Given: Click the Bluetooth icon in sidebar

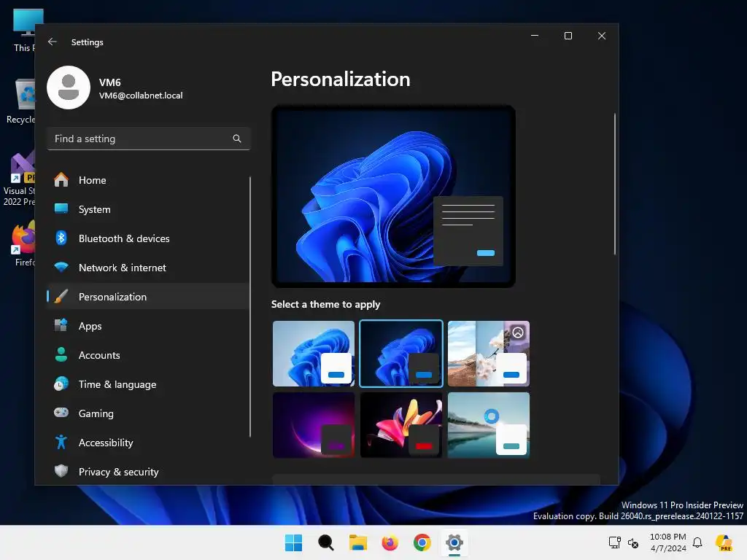Looking at the screenshot, I should click(x=61, y=238).
